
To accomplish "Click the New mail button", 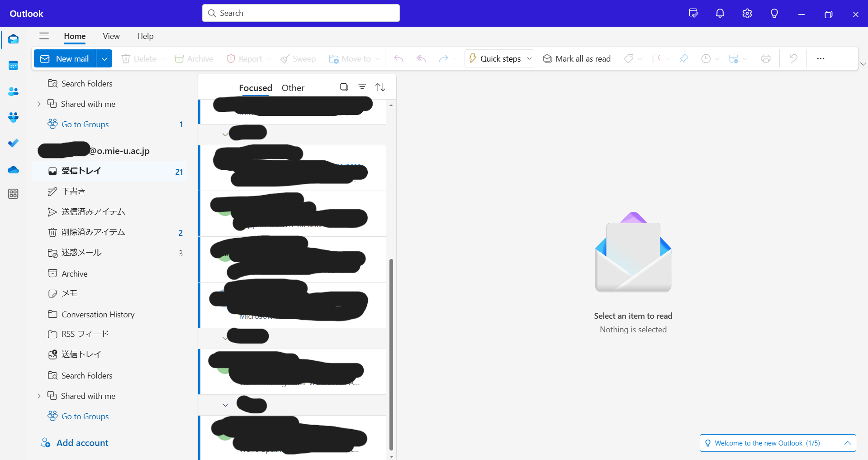I will click(x=65, y=58).
